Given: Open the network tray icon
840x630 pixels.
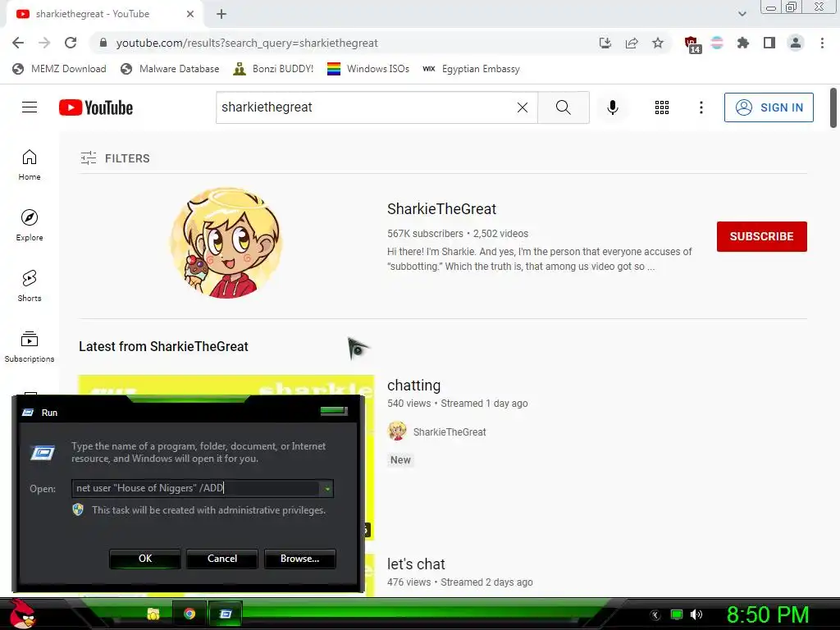Looking at the screenshot, I should pos(677,614).
